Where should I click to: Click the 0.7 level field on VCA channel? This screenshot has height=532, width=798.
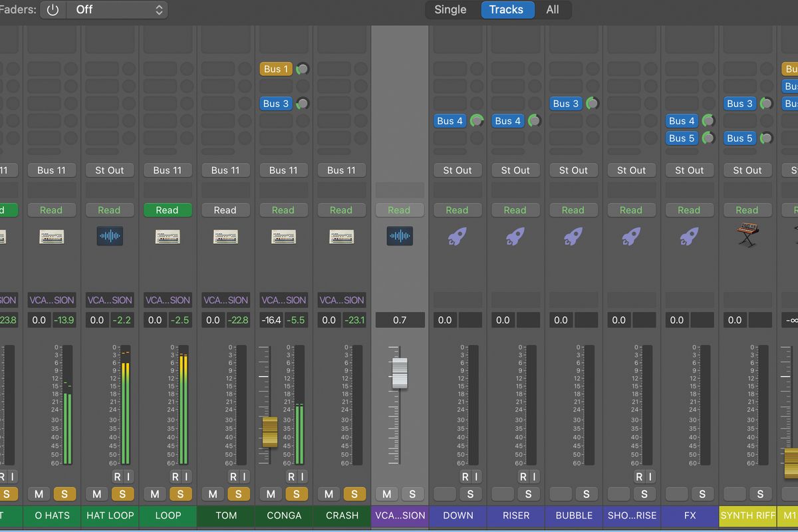399,320
